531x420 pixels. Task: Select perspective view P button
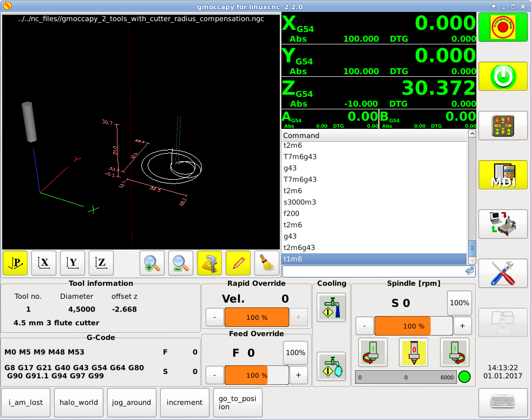(x=15, y=263)
